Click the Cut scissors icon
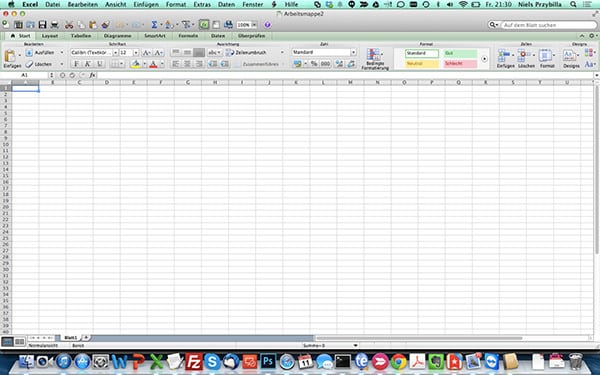 point(69,25)
